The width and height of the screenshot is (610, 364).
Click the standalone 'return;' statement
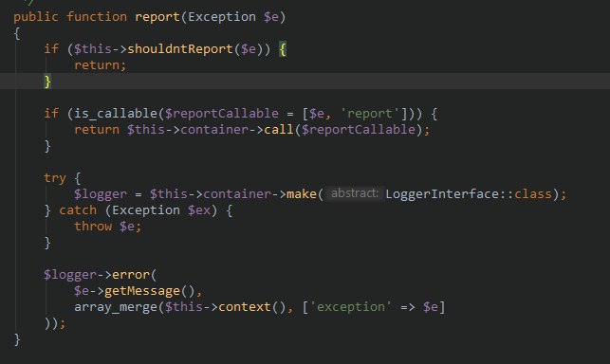pos(101,65)
